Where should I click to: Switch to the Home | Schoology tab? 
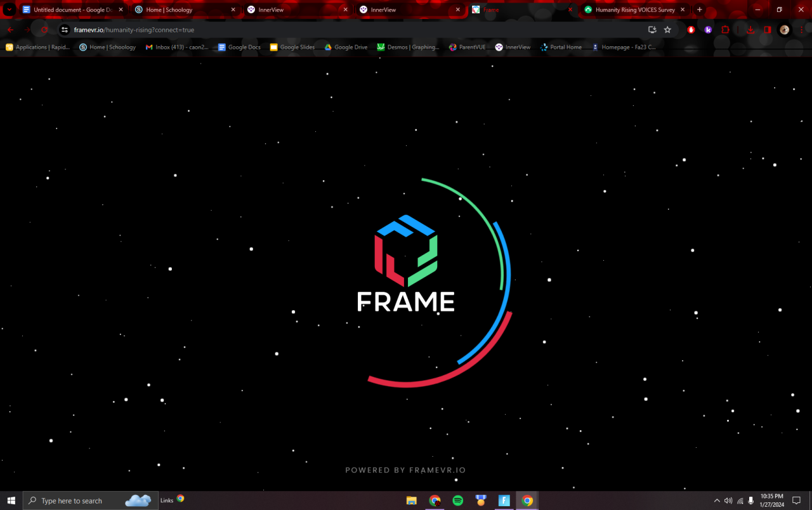coord(183,10)
